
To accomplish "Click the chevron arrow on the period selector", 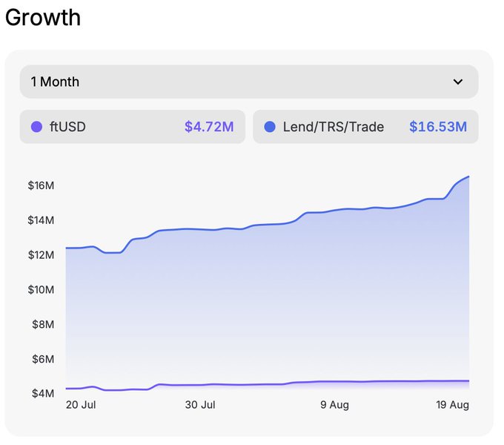I will coord(458,82).
